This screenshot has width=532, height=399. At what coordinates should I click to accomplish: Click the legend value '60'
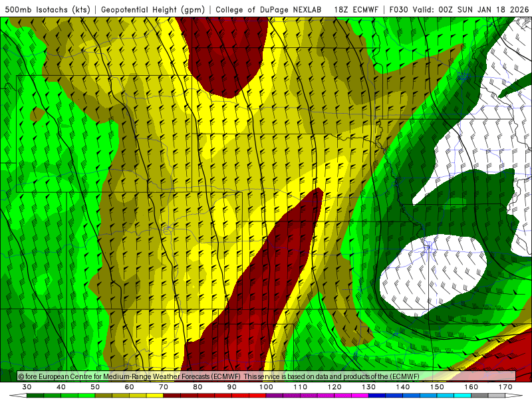pos(129,387)
